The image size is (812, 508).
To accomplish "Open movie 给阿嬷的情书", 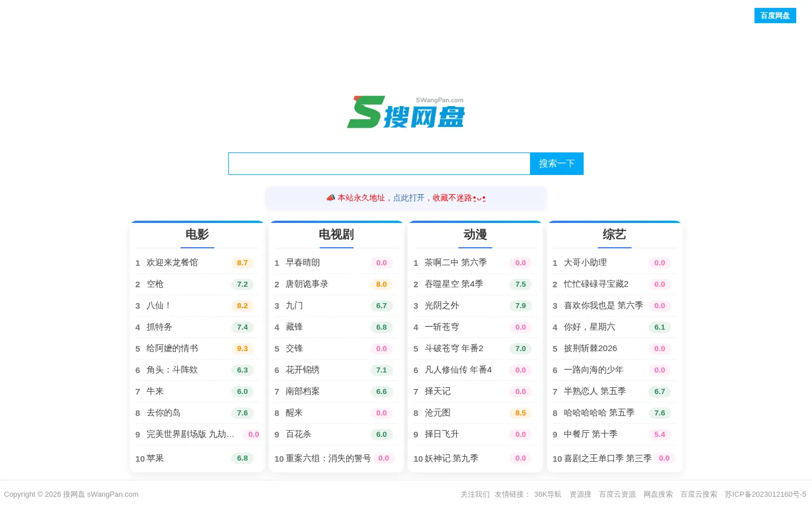I will 173,348.
